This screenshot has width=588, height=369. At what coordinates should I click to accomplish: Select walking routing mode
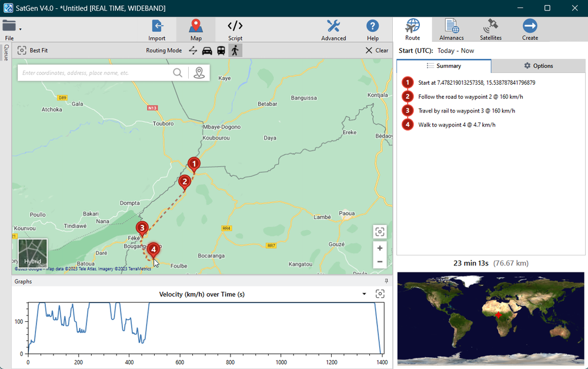235,51
